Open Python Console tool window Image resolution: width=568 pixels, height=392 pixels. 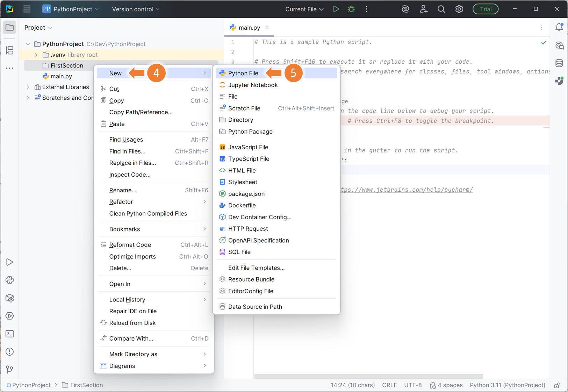(x=10, y=280)
